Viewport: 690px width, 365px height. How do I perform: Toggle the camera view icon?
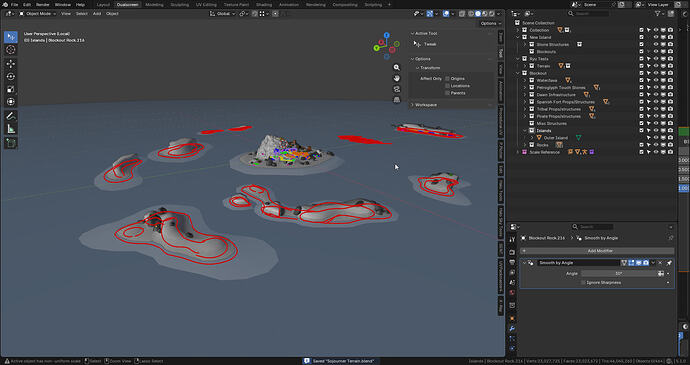396,89
